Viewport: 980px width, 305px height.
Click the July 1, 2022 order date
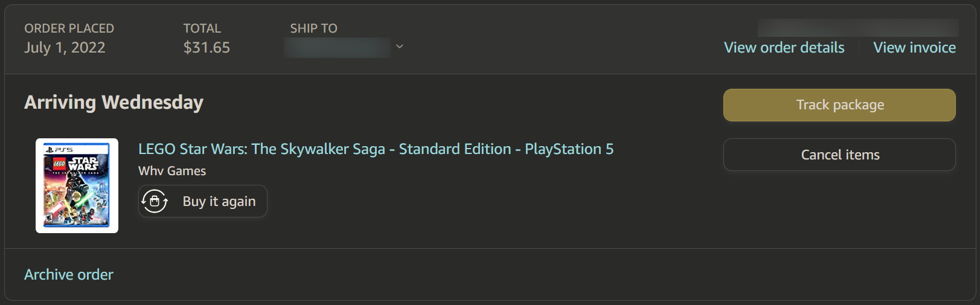pos(65,48)
